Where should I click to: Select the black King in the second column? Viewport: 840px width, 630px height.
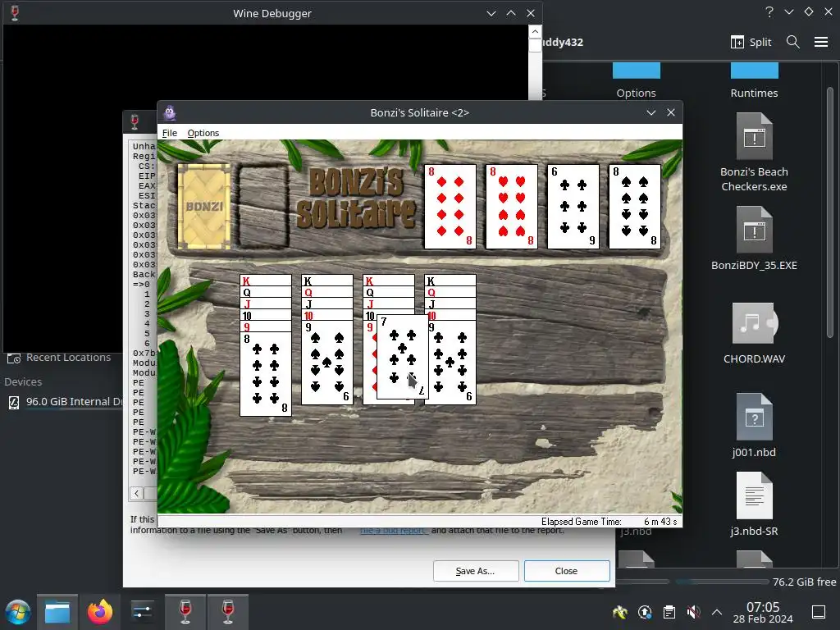click(x=327, y=281)
